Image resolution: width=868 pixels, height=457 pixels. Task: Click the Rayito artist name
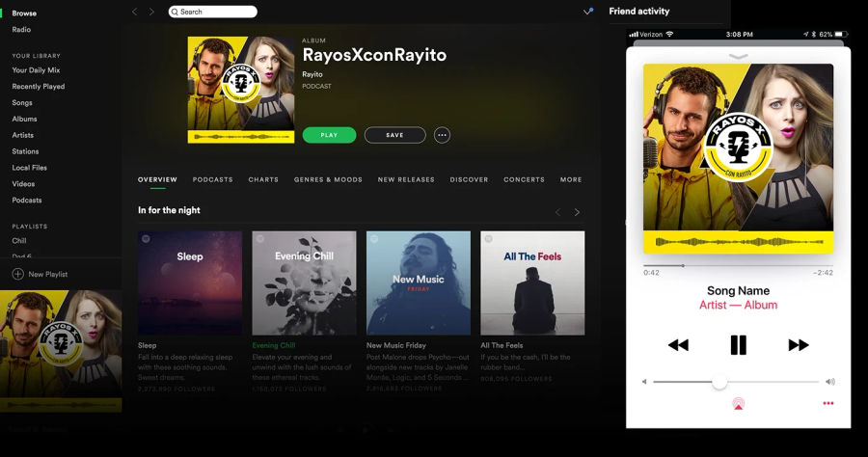click(312, 74)
